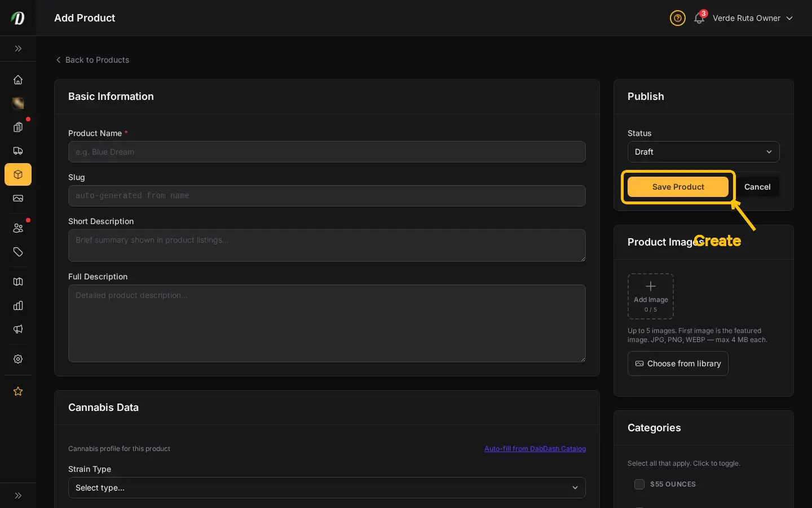The image size is (812, 508).
Task: Open the bar chart analytics icon
Action: [x=18, y=305]
